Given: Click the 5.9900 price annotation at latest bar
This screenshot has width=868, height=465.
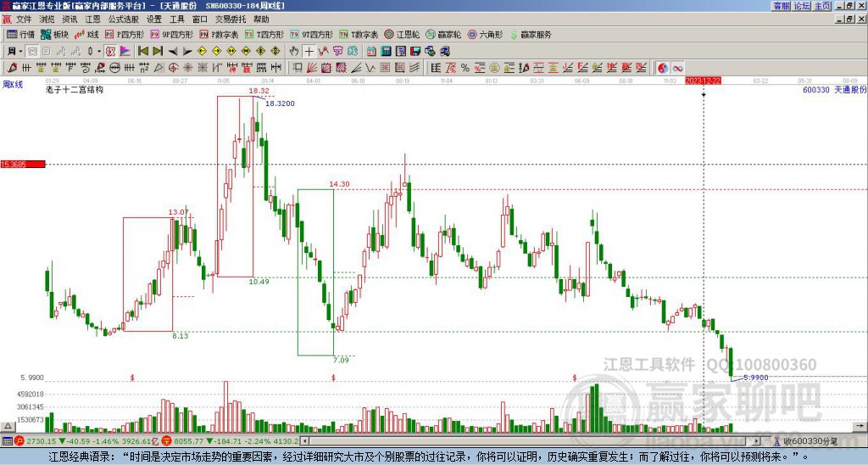Looking at the screenshot, I should click(x=755, y=378).
